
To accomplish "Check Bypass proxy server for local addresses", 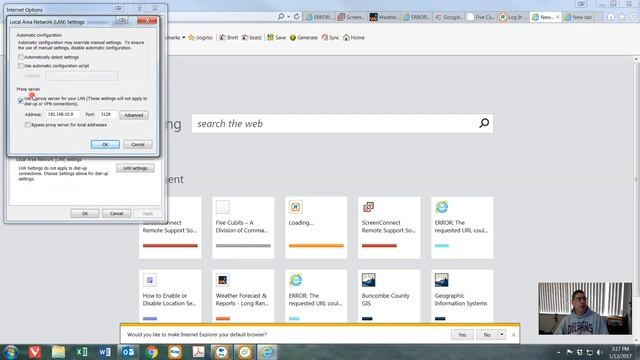I will (28, 125).
